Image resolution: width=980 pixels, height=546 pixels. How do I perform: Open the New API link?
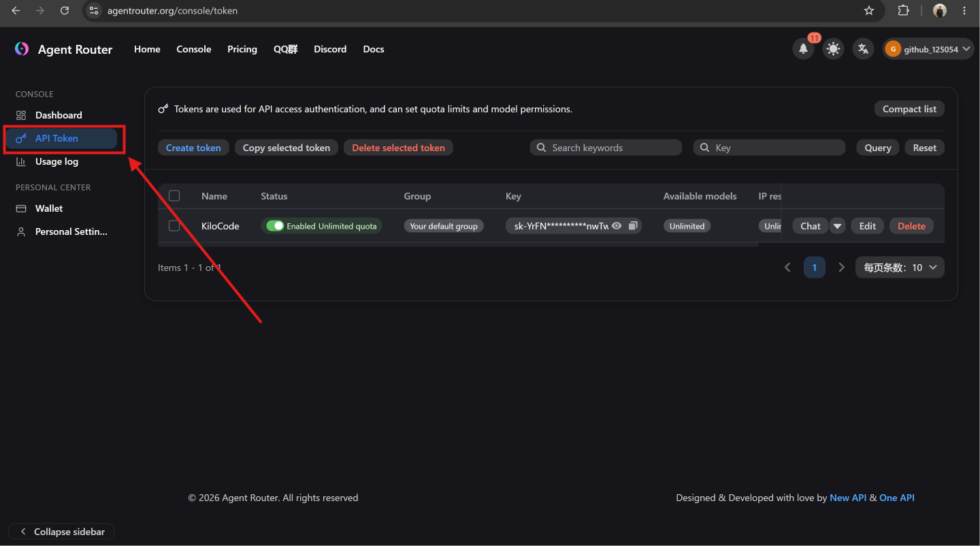pos(848,498)
